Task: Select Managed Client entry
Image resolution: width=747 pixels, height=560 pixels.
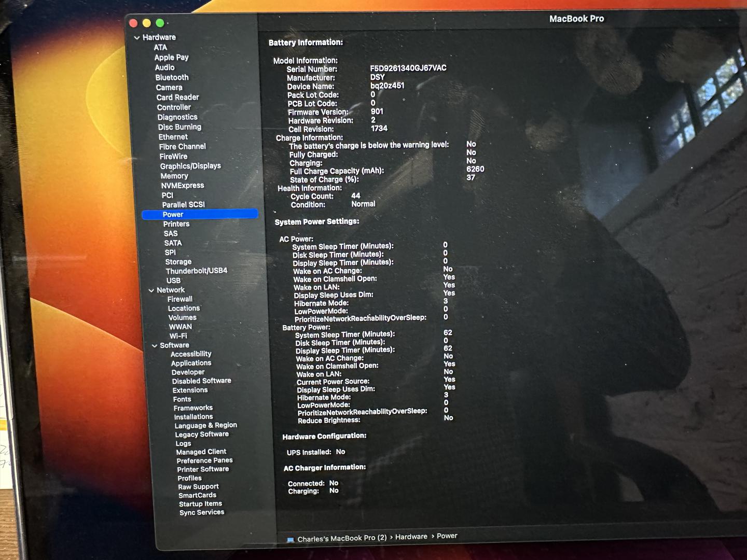Action: tap(201, 452)
